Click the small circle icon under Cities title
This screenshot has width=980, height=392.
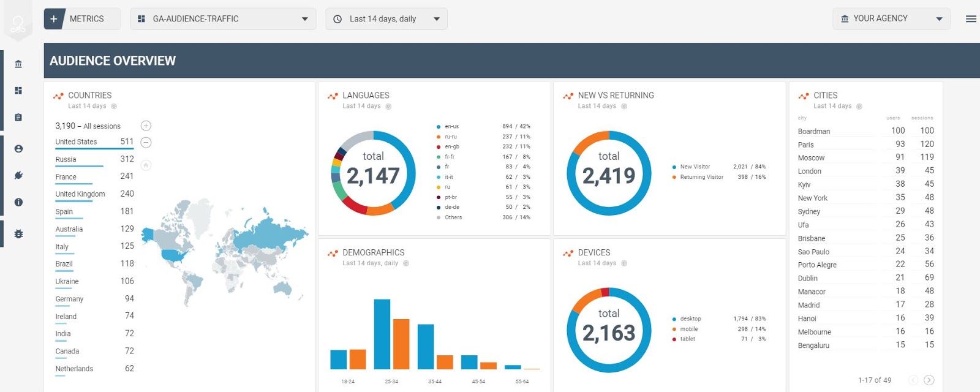pyautogui.click(x=859, y=107)
